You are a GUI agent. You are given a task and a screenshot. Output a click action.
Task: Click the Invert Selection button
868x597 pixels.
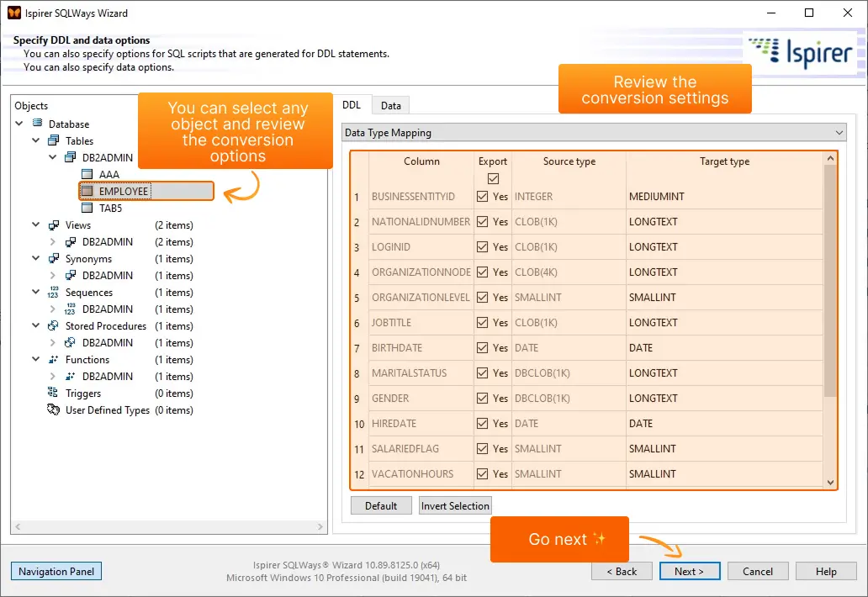click(x=455, y=505)
